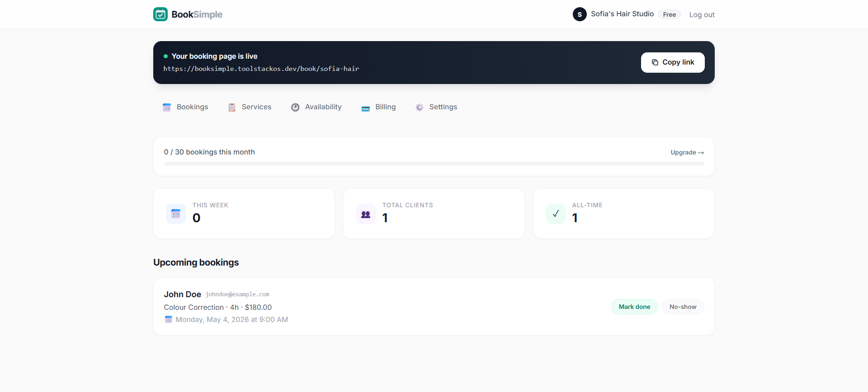Go to the Availability tab
Image resolution: width=868 pixels, height=392 pixels.
(316, 107)
